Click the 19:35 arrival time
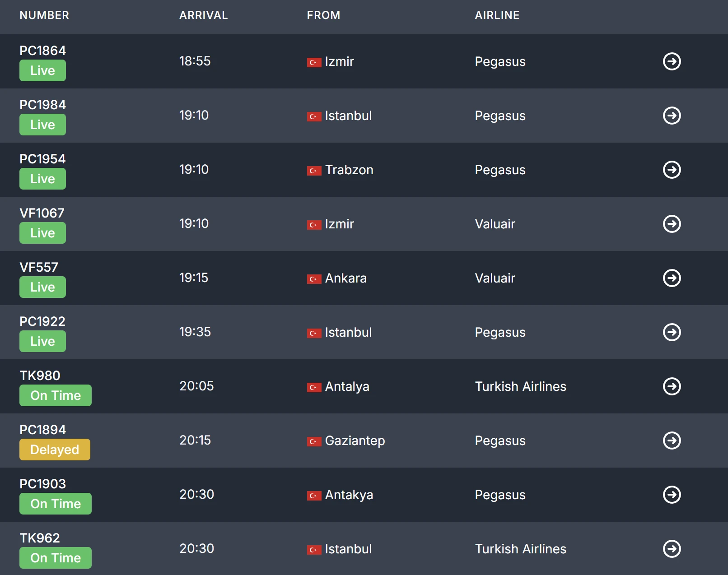The height and width of the screenshot is (575, 728). point(195,332)
